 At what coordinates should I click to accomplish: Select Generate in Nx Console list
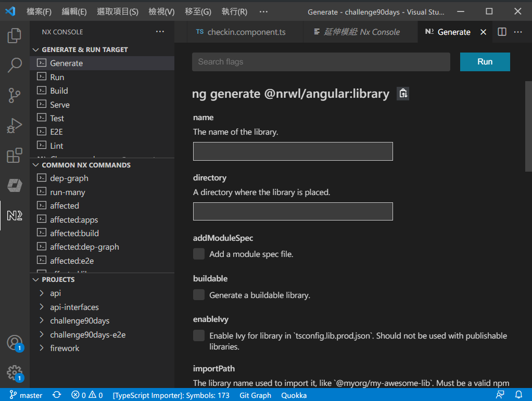[102, 63]
